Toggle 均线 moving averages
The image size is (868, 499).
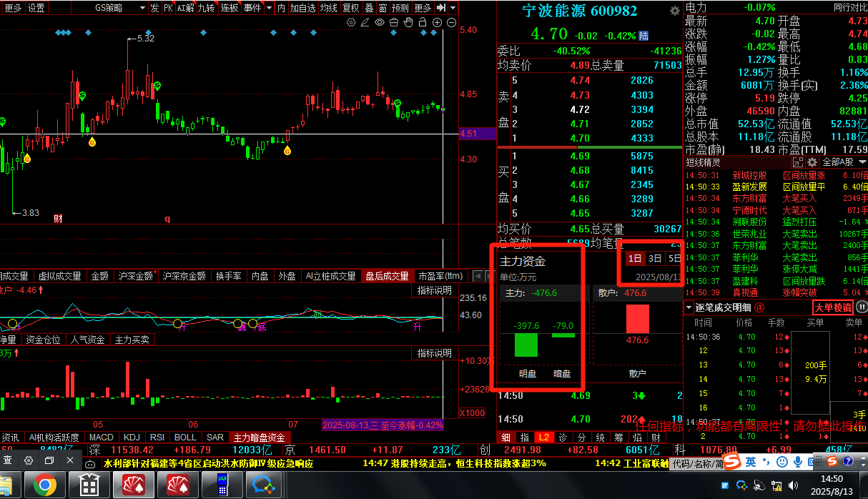[328, 8]
